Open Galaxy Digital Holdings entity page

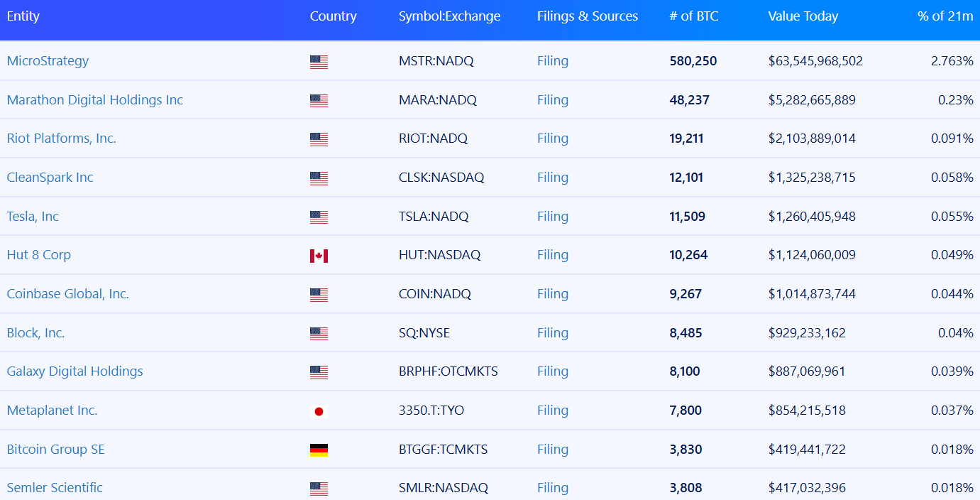75,371
